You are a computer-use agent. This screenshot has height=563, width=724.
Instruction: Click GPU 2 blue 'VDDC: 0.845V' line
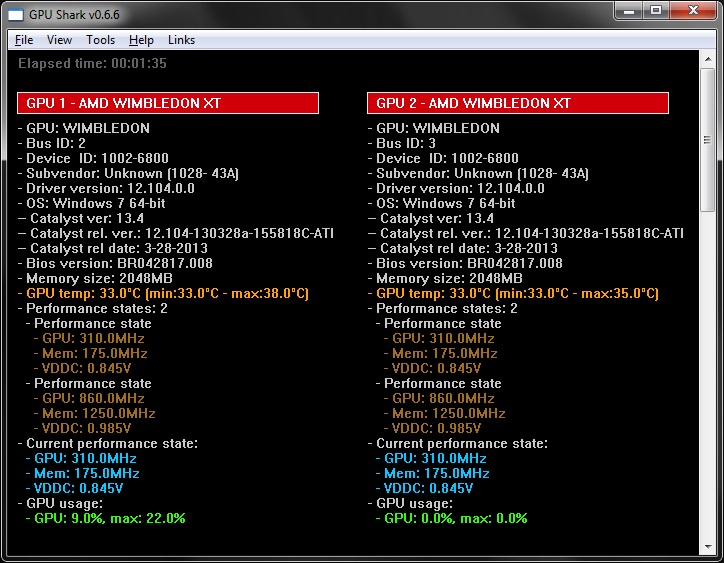click(x=424, y=489)
